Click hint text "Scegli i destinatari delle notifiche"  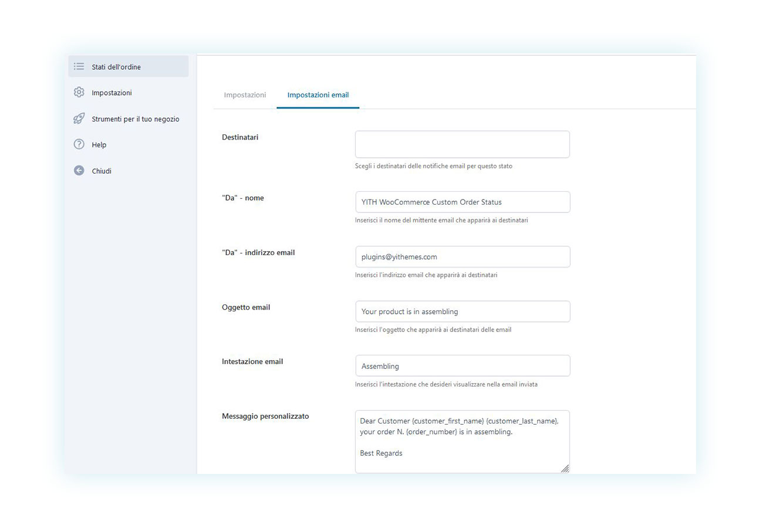[x=434, y=166]
